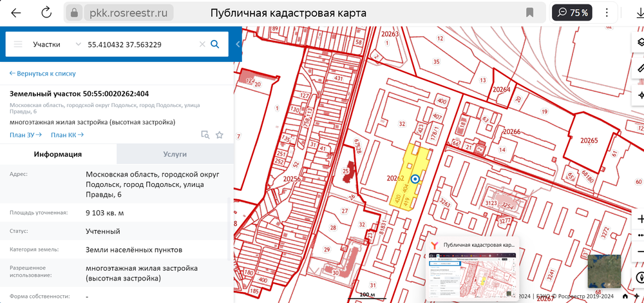Switch basemap via satellite thumbnail
644x303 pixels.
(604, 271)
